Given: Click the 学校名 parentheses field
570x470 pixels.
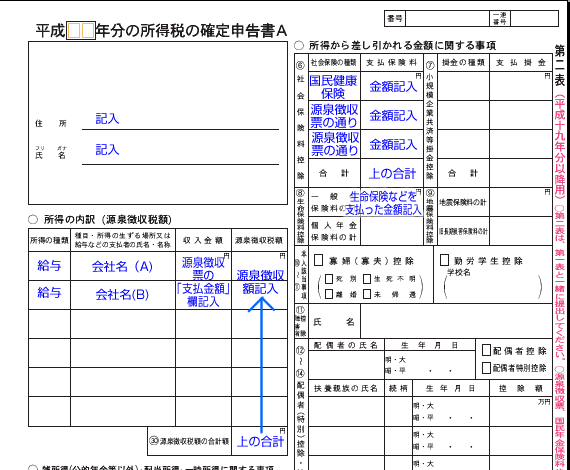Looking at the screenshot, I should (x=493, y=287).
